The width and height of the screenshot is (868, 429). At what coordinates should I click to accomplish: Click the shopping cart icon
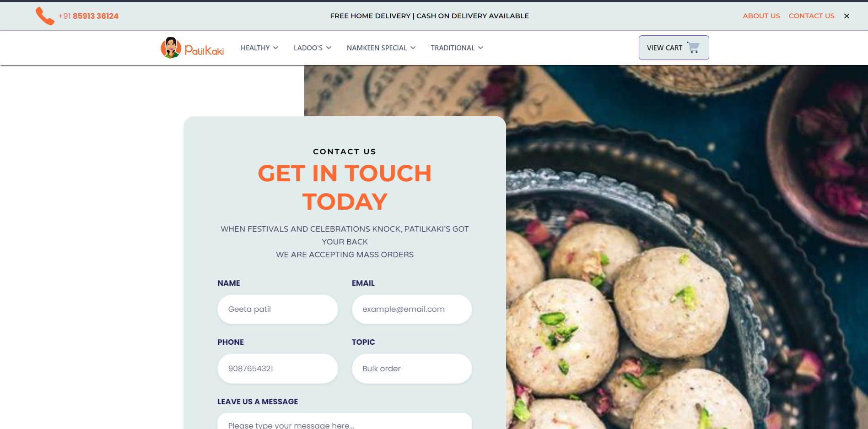(x=694, y=48)
